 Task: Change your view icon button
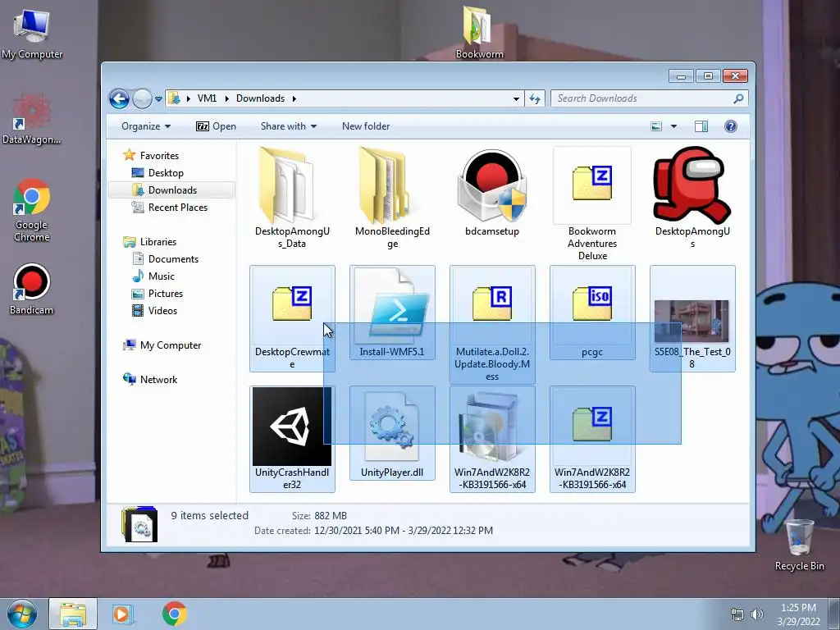pos(656,126)
